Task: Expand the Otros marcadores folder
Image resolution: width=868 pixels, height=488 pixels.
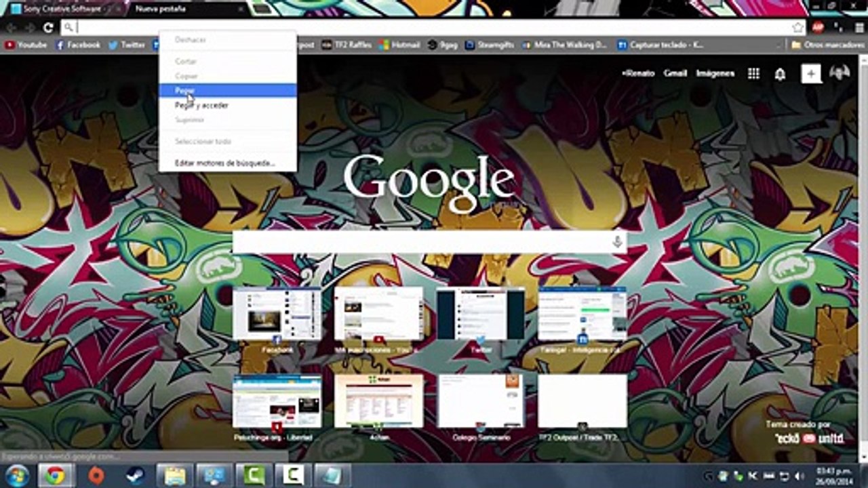Action: (x=827, y=45)
